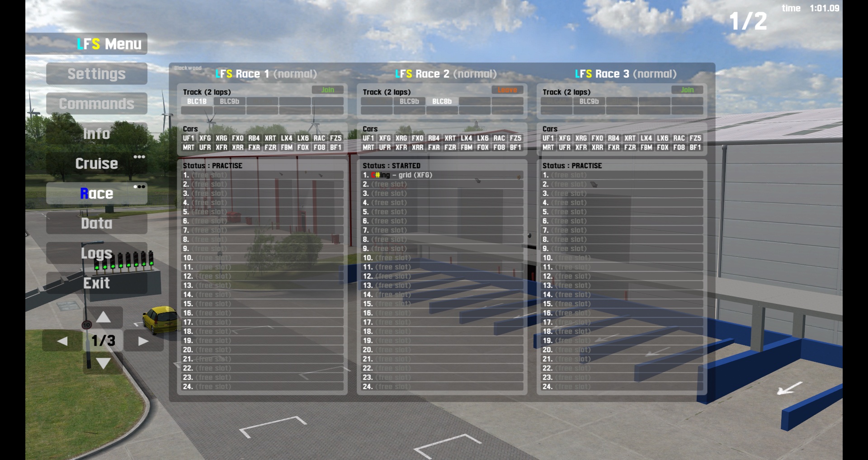This screenshot has height=460, width=868.
Task: Click free slot 9 in Race 3
Action: click(x=622, y=248)
